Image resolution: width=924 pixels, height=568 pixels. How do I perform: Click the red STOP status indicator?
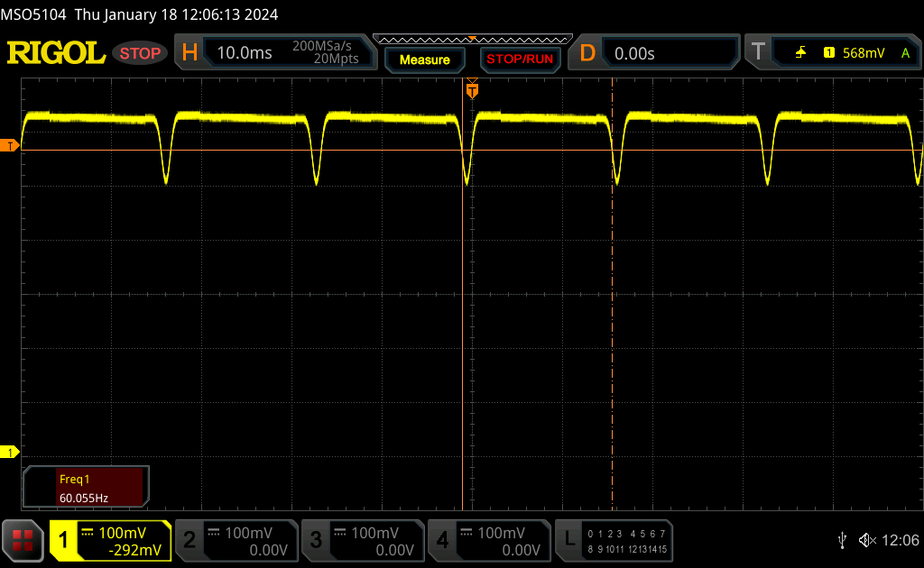pyautogui.click(x=140, y=53)
